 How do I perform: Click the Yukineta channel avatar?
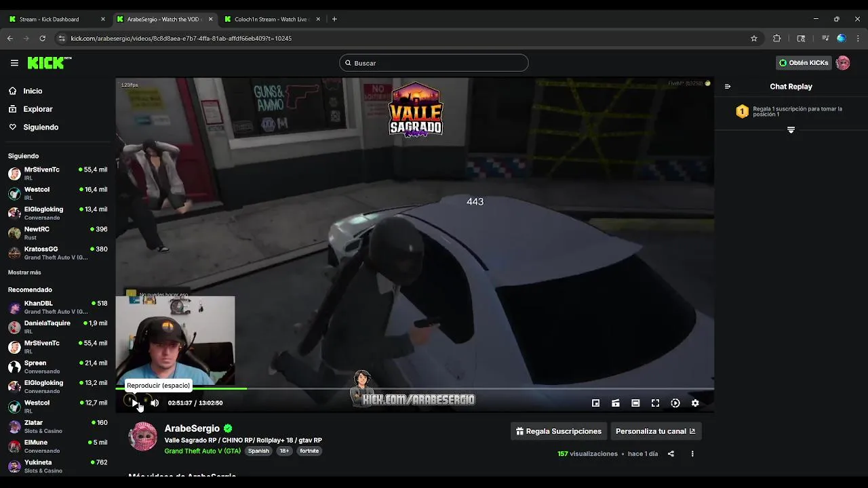[14, 466]
